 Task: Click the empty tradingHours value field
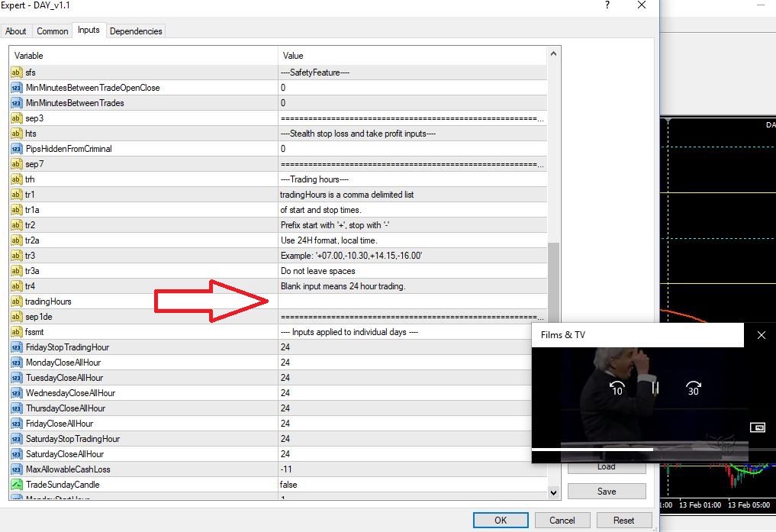pyautogui.click(x=412, y=301)
